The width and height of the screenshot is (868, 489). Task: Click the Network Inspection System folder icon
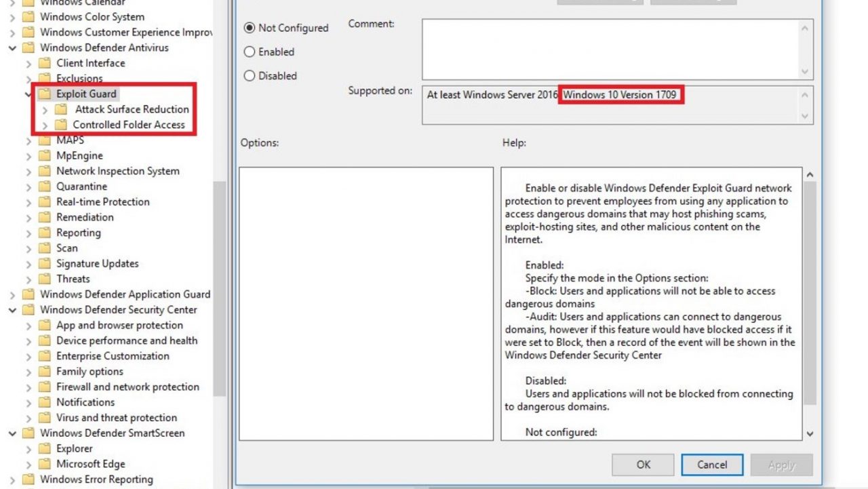pyautogui.click(x=44, y=171)
